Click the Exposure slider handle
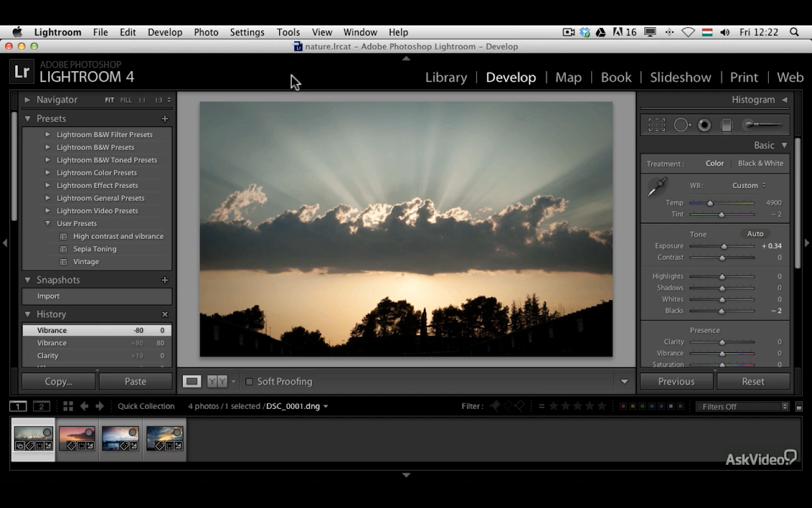Image resolution: width=812 pixels, height=508 pixels. coord(724,246)
